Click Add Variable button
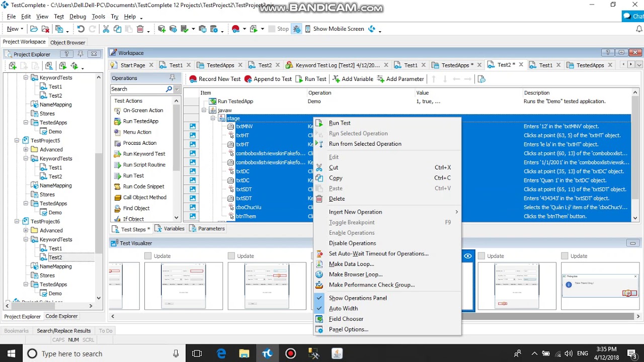The width and height of the screenshot is (644, 362). point(353,79)
